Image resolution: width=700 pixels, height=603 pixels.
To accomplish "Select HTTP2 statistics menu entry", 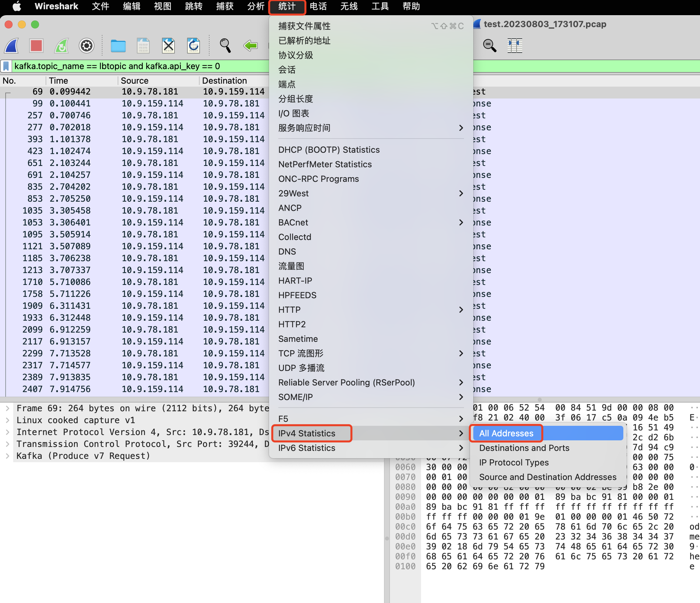I will (x=370, y=324).
